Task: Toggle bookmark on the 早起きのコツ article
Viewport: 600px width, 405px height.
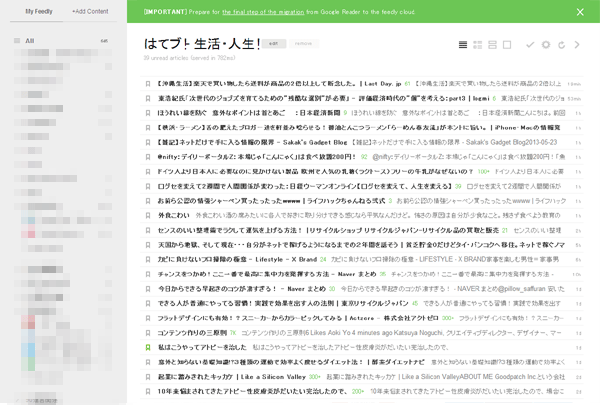Action: coord(148,289)
